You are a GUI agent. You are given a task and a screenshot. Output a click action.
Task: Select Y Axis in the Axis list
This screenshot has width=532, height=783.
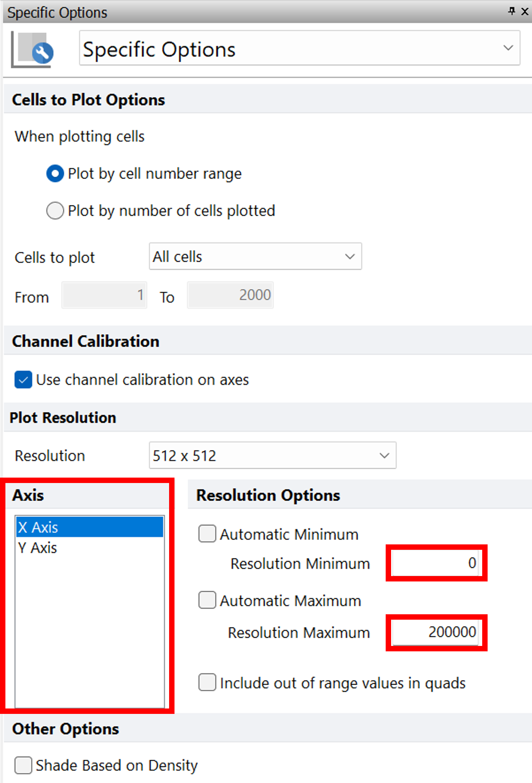[90, 548]
